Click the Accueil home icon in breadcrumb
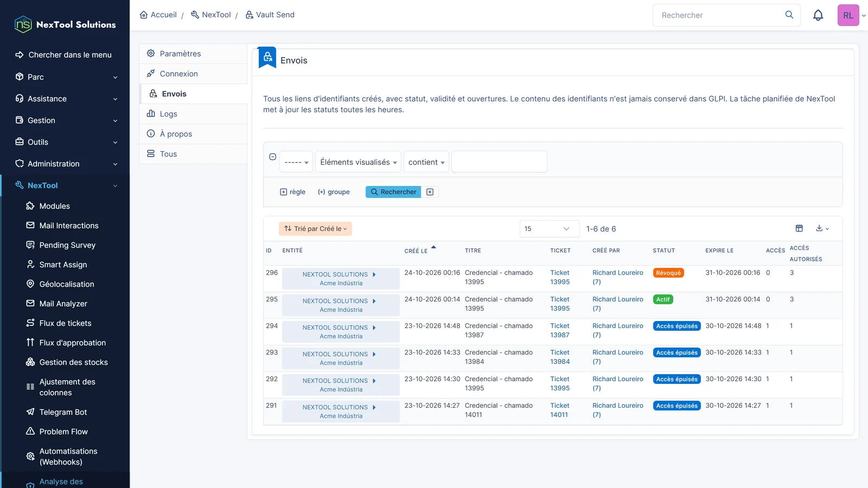Viewport: 868px width, 488px height. pyautogui.click(x=144, y=15)
